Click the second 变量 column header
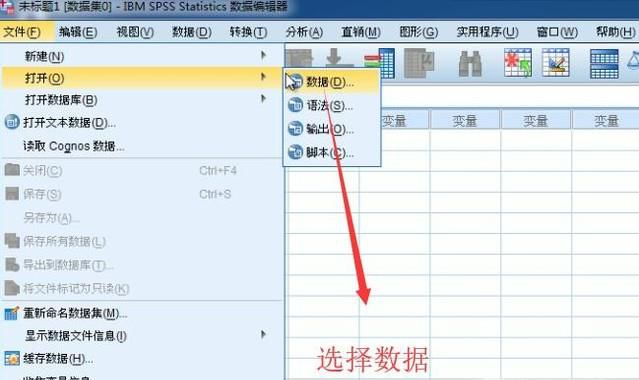This screenshot has height=380, width=639. click(465, 120)
